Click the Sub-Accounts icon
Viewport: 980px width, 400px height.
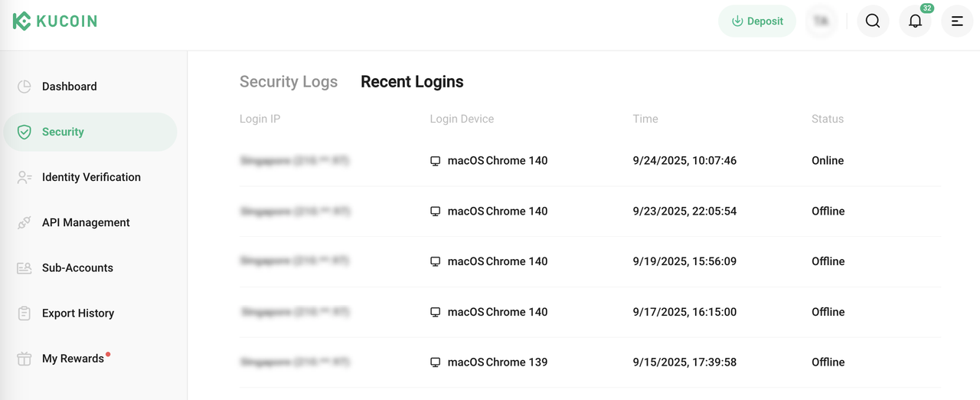click(x=24, y=268)
